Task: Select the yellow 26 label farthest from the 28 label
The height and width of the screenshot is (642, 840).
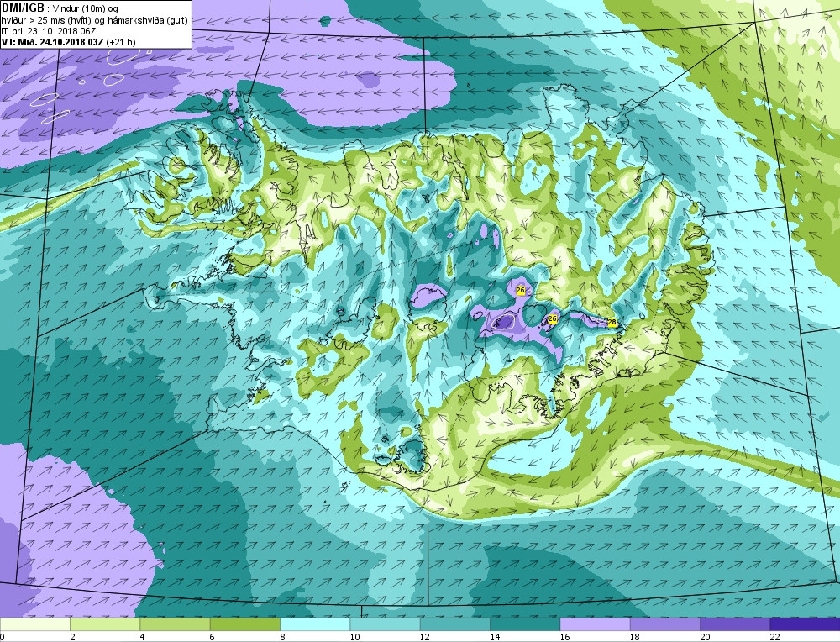Action: [x=520, y=290]
